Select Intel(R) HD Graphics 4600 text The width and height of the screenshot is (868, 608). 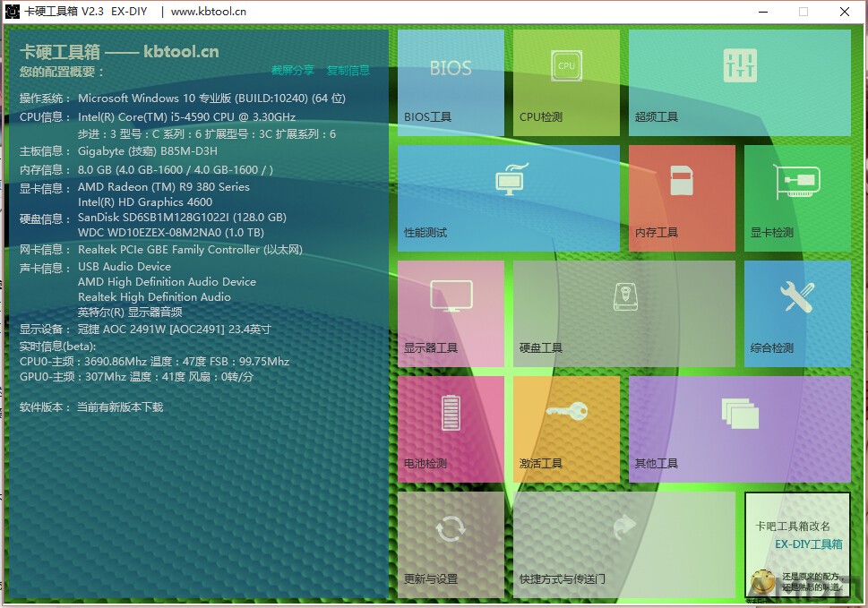click(145, 202)
